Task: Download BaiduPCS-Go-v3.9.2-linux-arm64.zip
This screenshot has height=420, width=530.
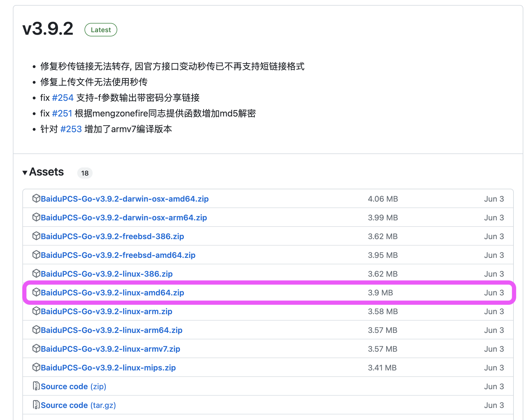Action: point(112,330)
